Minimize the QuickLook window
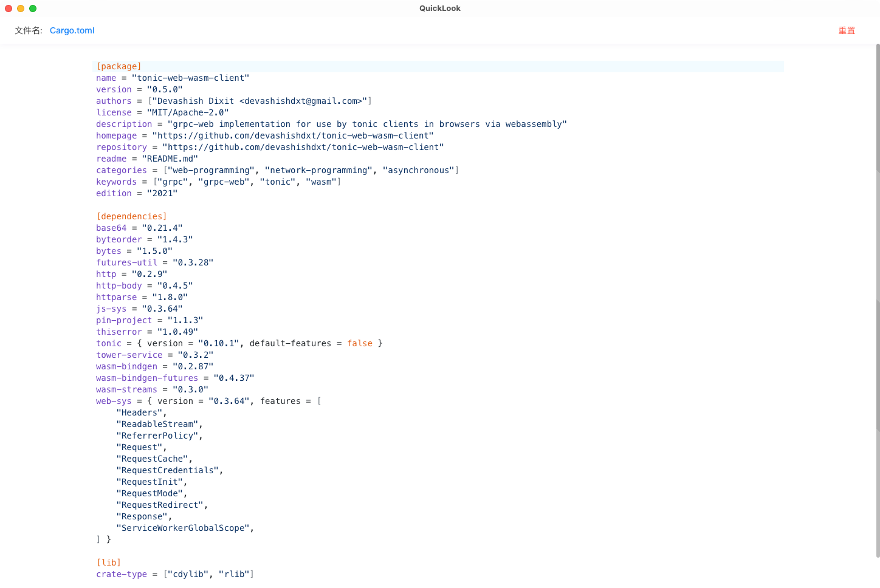The width and height of the screenshot is (880, 588). tap(21, 9)
